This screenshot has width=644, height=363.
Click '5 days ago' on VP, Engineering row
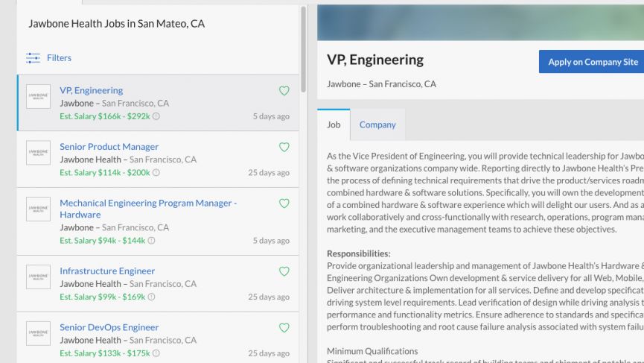click(x=271, y=116)
